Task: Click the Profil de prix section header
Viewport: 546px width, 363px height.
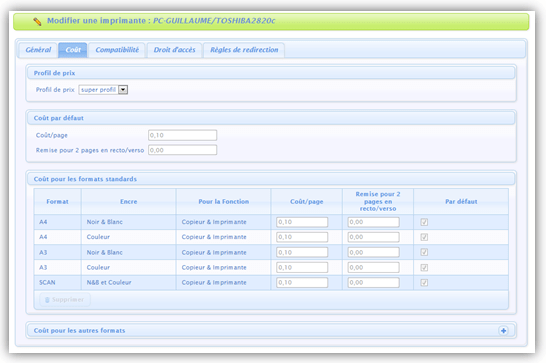Action: coord(271,73)
